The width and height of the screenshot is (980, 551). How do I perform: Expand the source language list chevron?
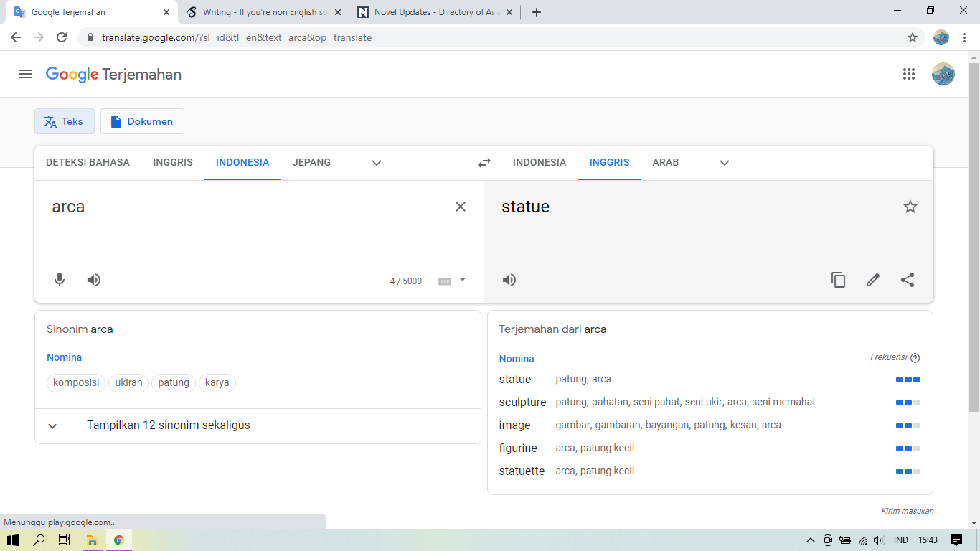[377, 163]
